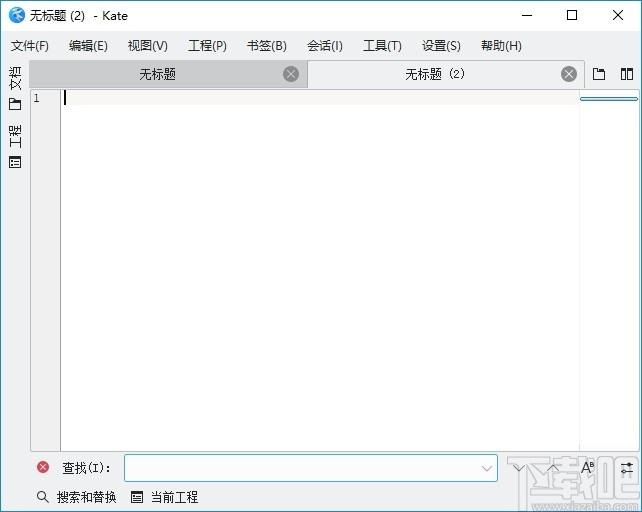Click the scrollbar minimap indicator
The height and width of the screenshot is (512, 642).
tap(609, 99)
